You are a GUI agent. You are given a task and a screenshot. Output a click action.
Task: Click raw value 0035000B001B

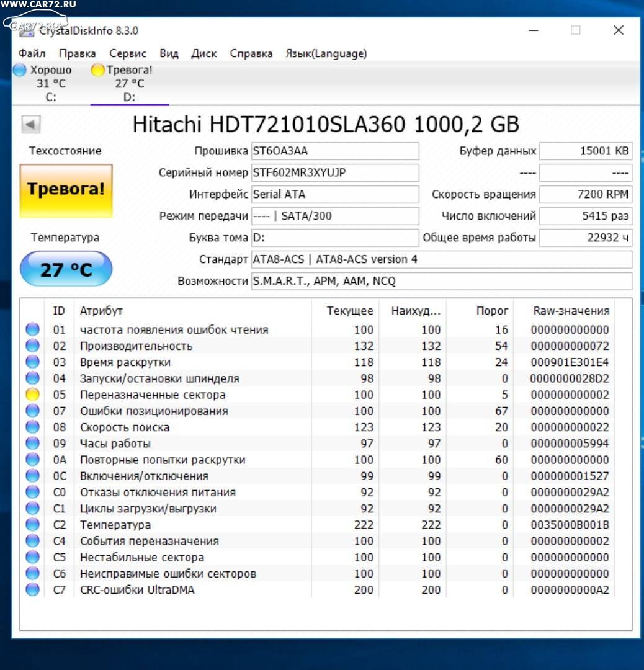[570, 524]
